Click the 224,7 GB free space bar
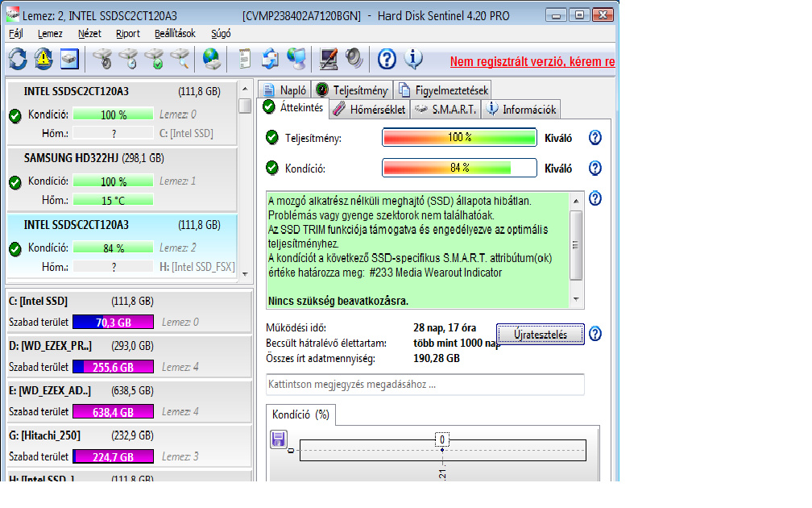 coord(113,456)
